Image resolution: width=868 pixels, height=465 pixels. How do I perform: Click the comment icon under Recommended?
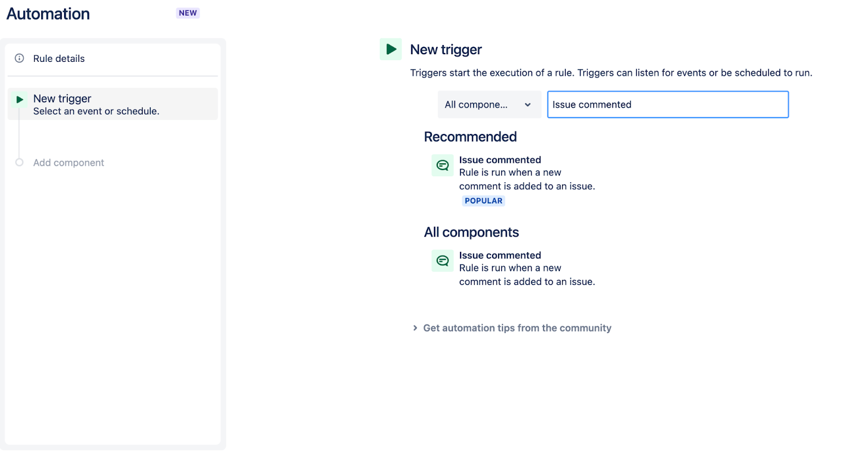pos(443,165)
